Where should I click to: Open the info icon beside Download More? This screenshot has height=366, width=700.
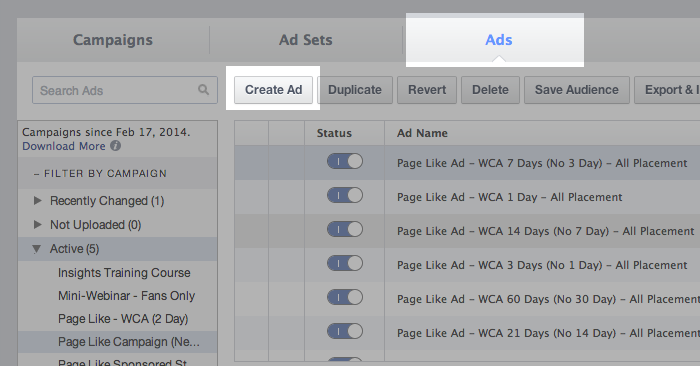(x=116, y=146)
